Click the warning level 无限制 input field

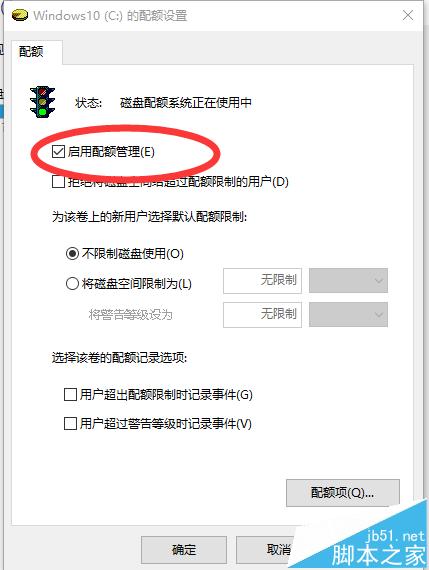click(262, 314)
